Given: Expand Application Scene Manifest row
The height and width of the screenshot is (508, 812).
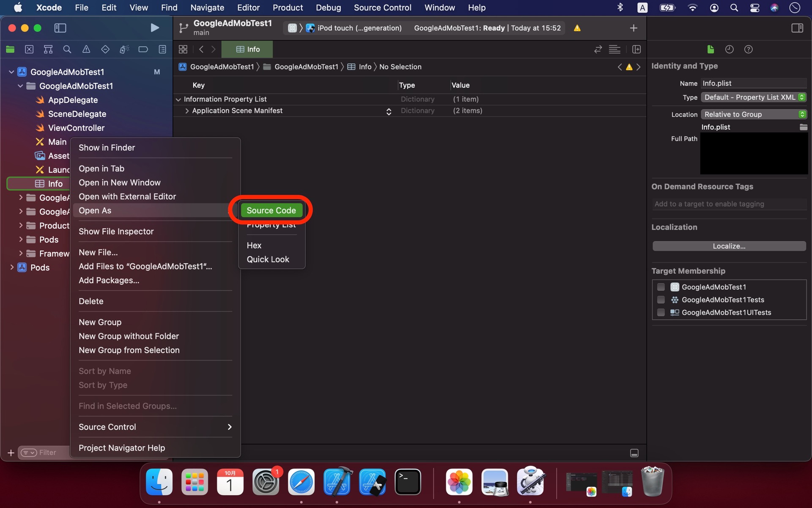Looking at the screenshot, I should (187, 111).
